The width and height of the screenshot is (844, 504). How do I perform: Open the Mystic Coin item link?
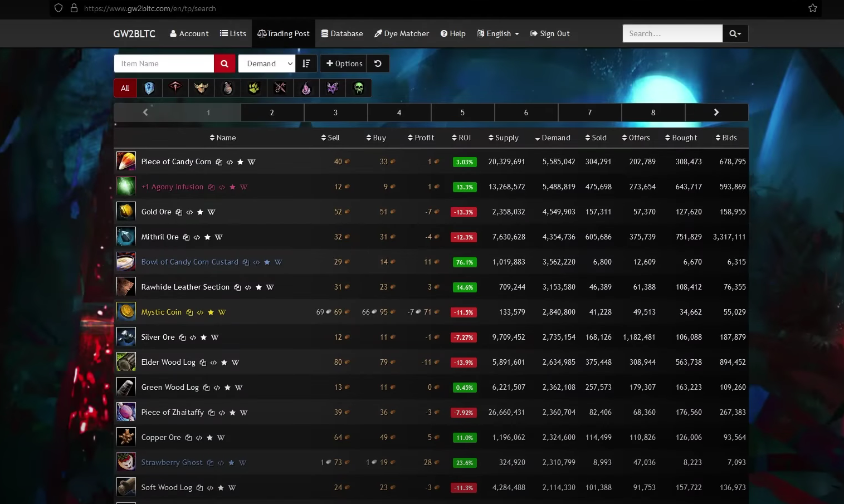coord(162,312)
